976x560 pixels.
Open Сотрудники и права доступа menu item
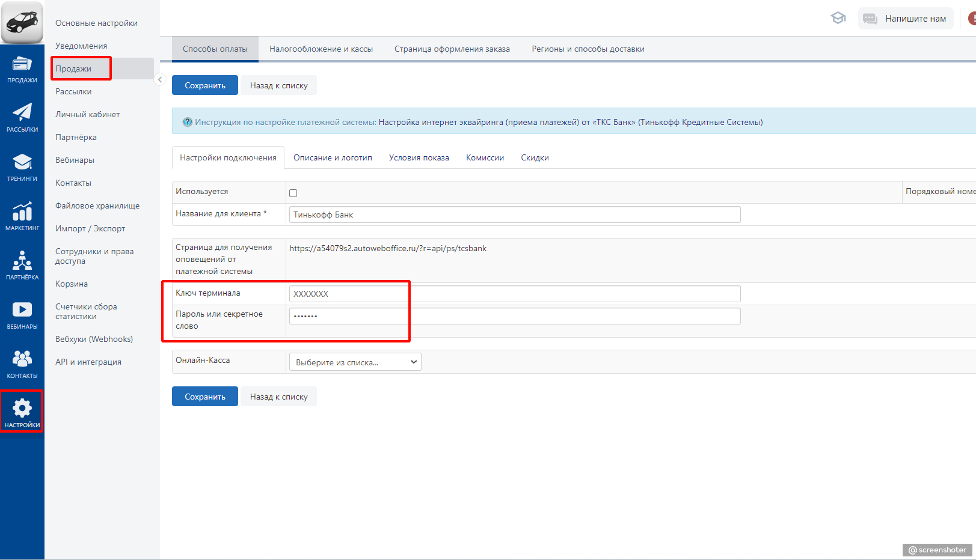pyautogui.click(x=94, y=256)
